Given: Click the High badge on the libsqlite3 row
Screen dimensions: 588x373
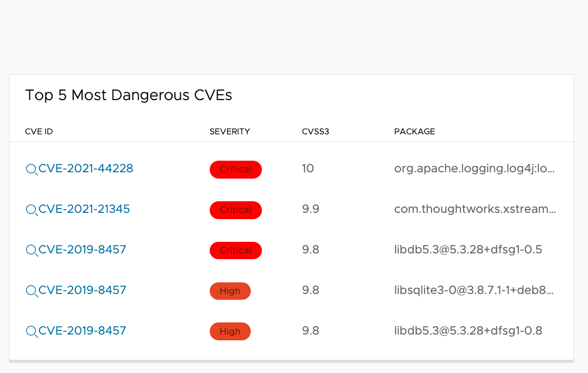Looking at the screenshot, I should 230,291.
